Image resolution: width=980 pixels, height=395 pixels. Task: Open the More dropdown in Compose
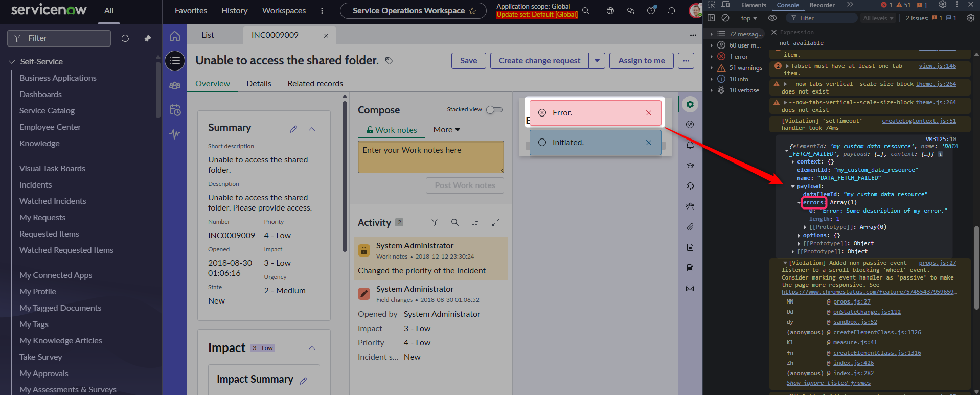(x=446, y=130)
